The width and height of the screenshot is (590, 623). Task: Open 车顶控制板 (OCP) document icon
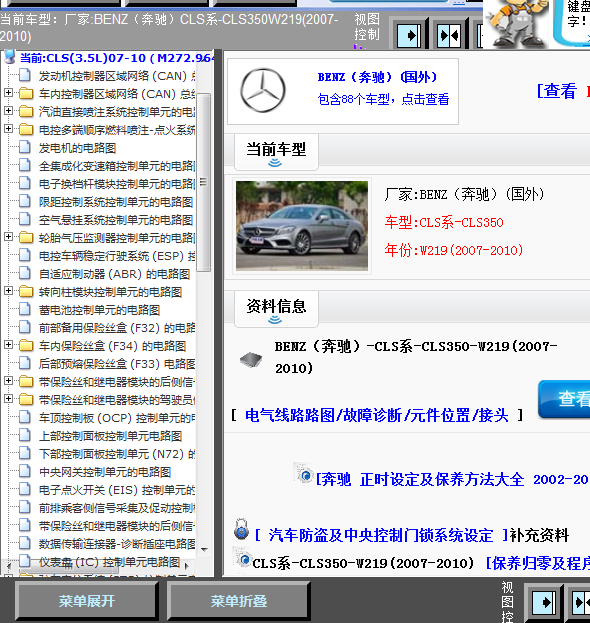point(25,417)
